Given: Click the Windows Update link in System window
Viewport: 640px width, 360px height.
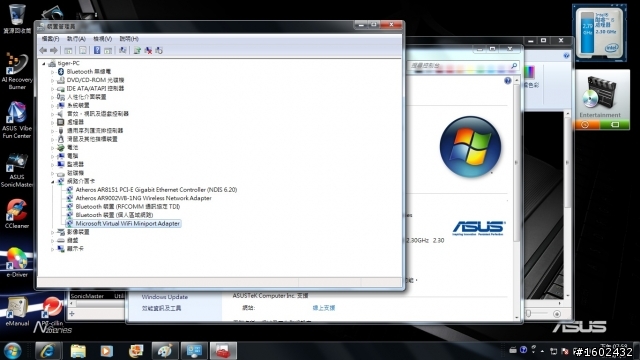Looking at the screenshot, I should point(164,297).
